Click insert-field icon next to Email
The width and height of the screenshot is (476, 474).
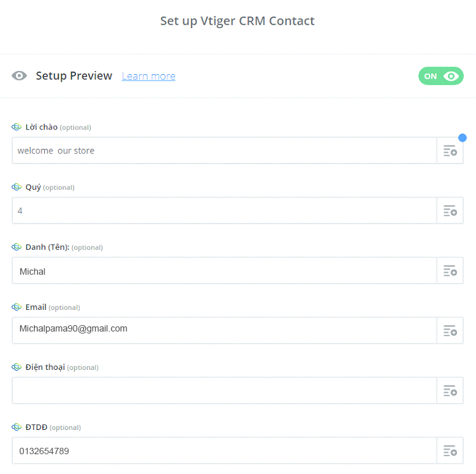[450, 331]
